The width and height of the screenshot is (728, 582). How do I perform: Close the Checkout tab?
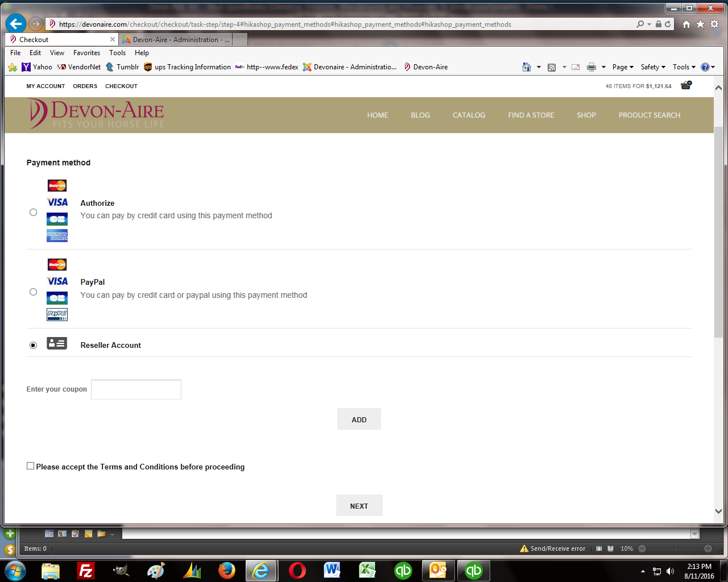113,39
